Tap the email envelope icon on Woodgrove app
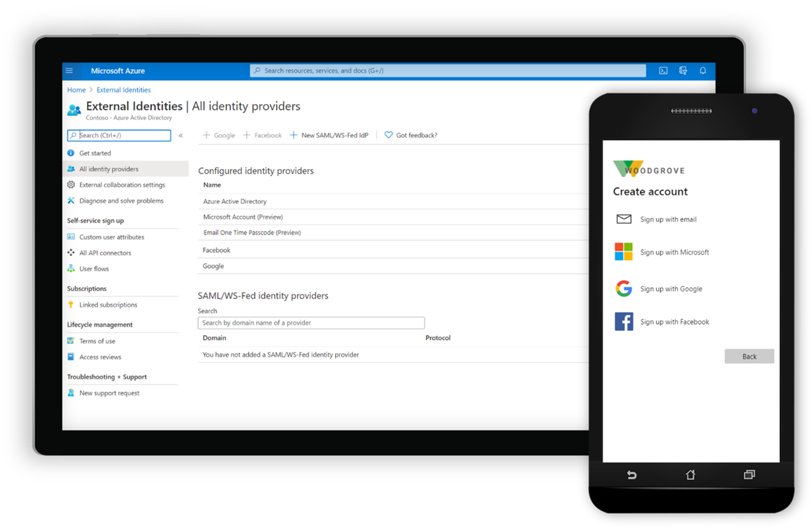 (x=623, y=219)
